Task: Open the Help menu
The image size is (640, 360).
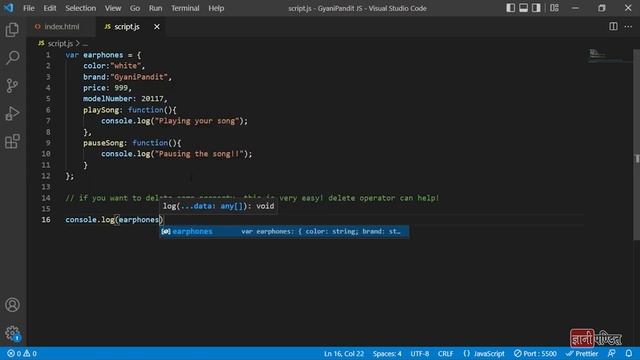Action: click(x=216, y=8)
